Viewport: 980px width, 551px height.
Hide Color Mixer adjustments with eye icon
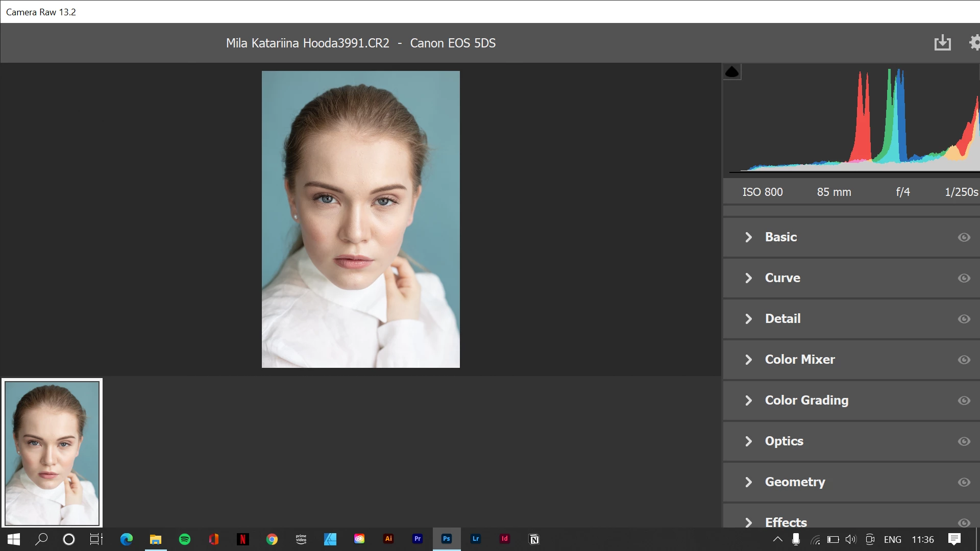pyautogui.click(x=964, y=360)
